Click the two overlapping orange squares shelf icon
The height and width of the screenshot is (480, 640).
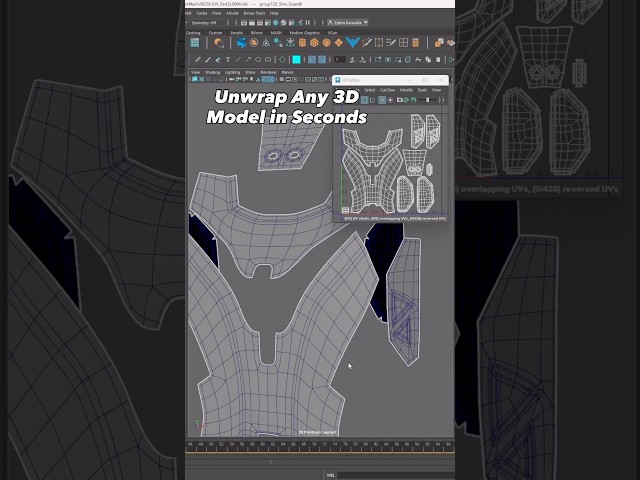(x=439, y=42)
